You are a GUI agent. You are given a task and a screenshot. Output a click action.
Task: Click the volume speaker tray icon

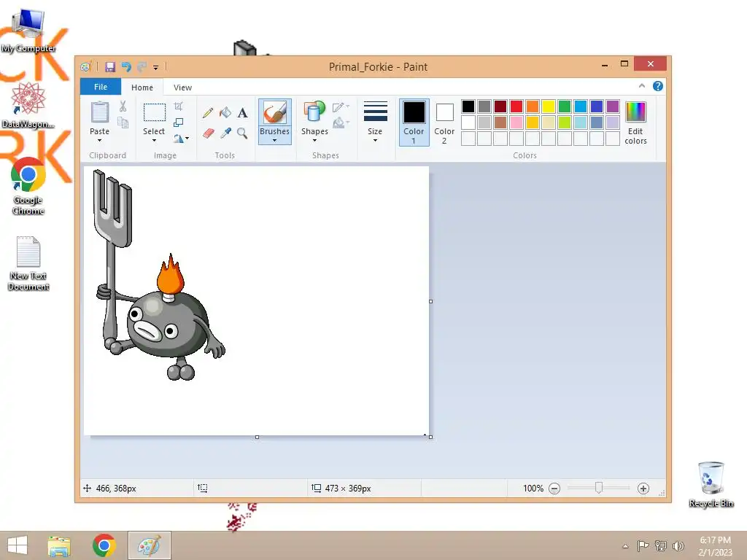coord(678,545)
